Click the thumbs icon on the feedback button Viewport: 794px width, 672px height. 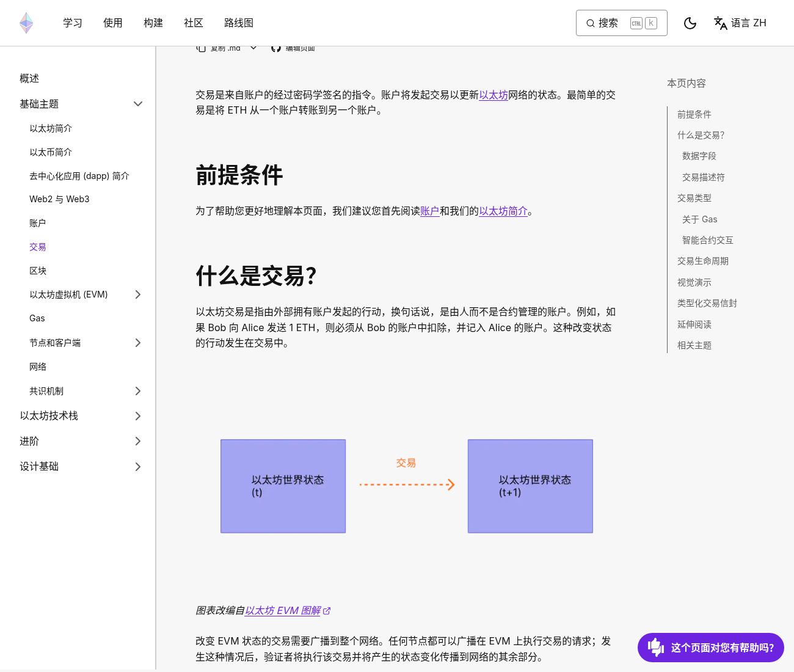tap(656, 647)
